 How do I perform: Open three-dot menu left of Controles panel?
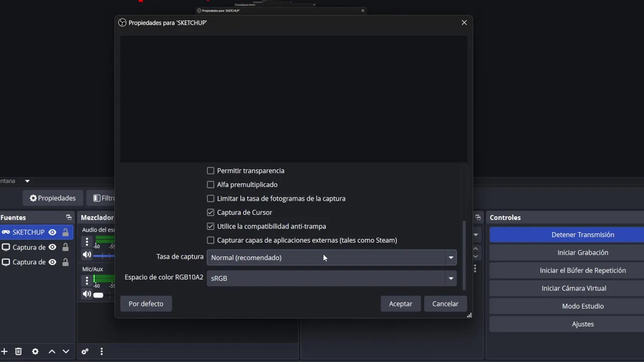[x=475, y=268]
